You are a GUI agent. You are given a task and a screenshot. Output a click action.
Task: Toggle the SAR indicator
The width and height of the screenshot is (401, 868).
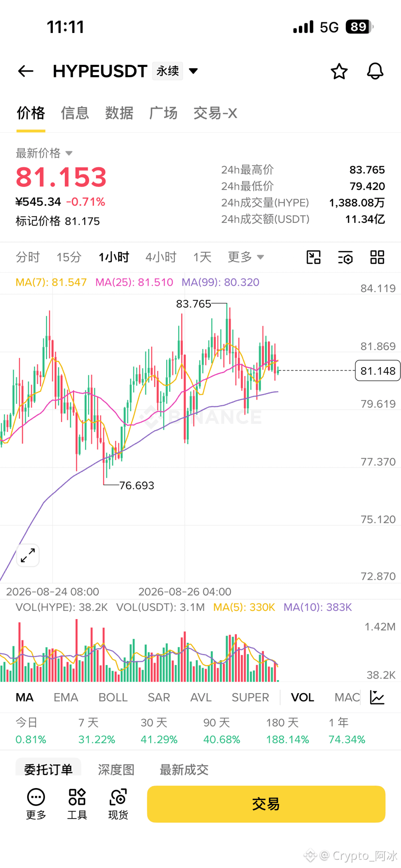[x=159, y=697]
